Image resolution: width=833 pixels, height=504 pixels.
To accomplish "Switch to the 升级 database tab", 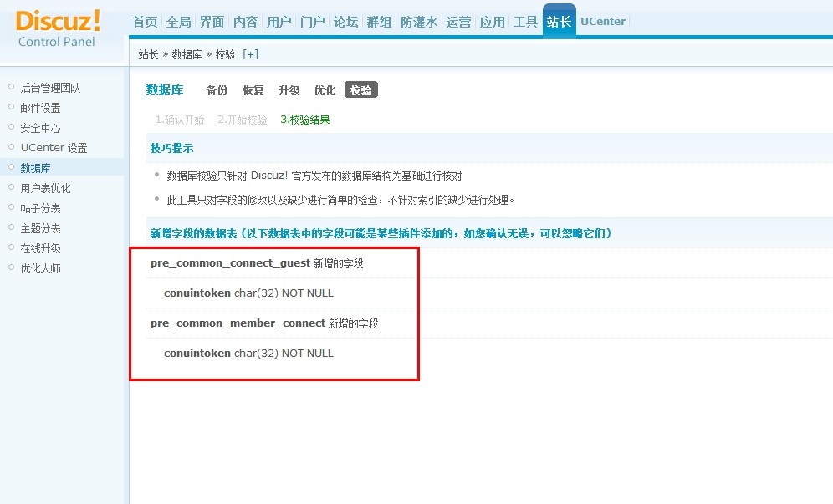I will point(289,90).
